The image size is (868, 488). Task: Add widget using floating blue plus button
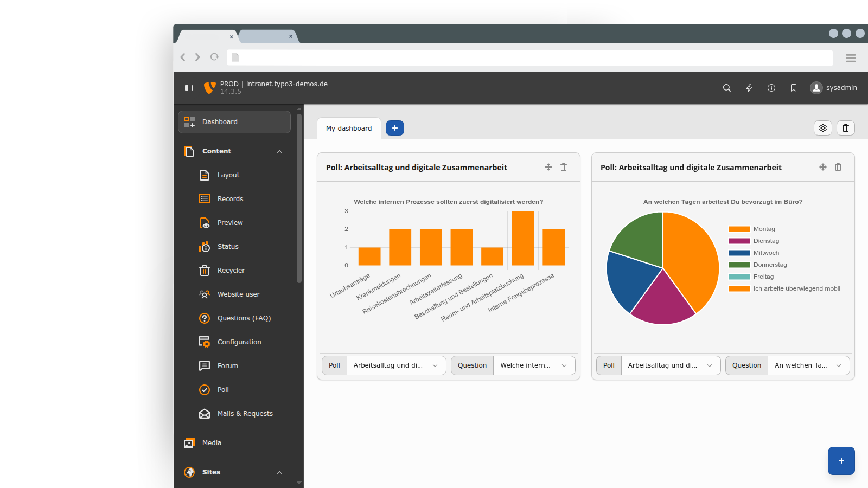[x=841, y=461]
